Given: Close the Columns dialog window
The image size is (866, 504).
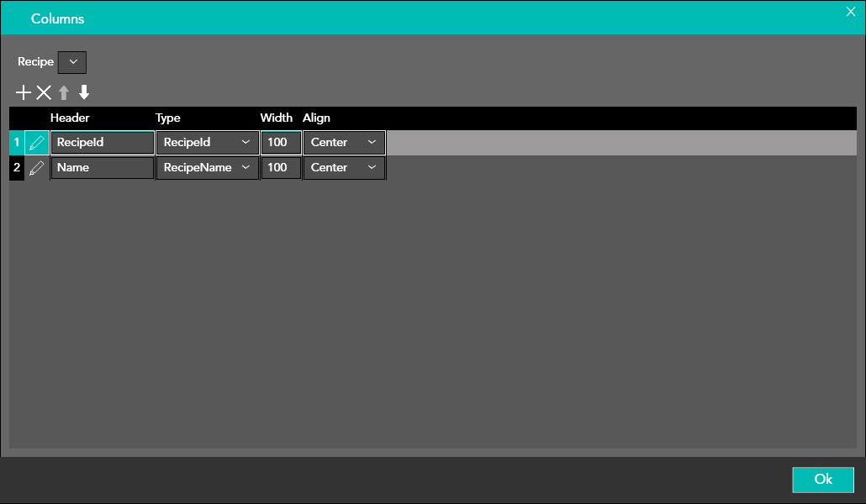Looking at the screenshot, I should (850, 11).
